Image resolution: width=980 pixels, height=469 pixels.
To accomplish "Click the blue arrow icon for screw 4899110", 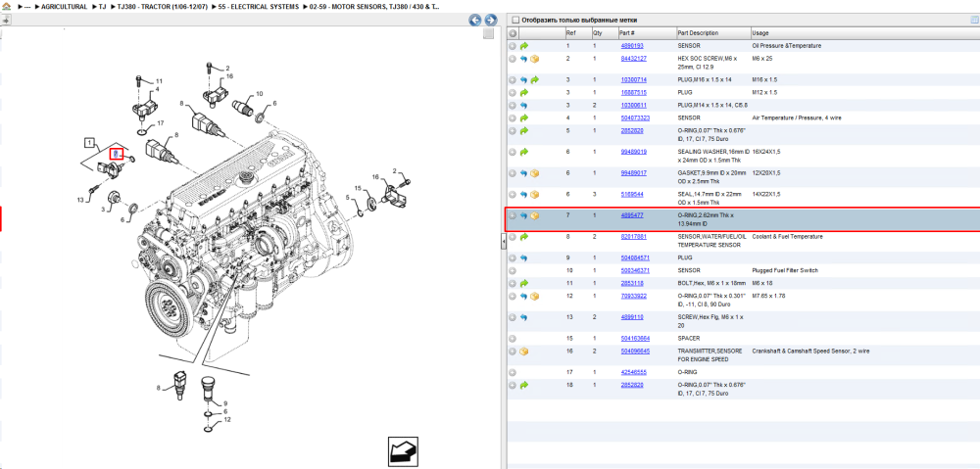I will click(x=523, y=317).
